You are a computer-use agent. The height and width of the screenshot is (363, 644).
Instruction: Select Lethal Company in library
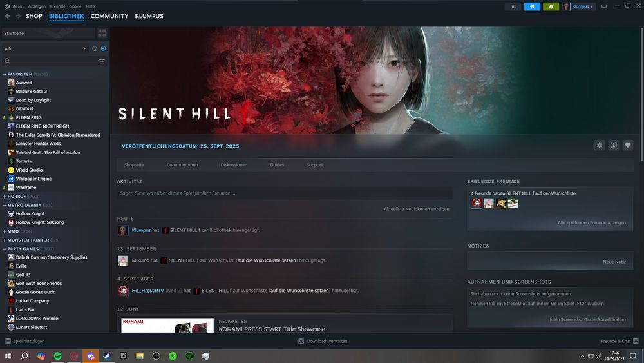[x=32, y=301]
